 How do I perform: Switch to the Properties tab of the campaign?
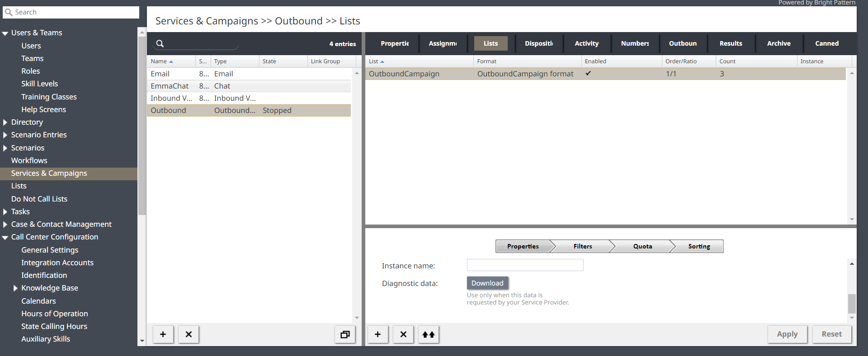395,43
